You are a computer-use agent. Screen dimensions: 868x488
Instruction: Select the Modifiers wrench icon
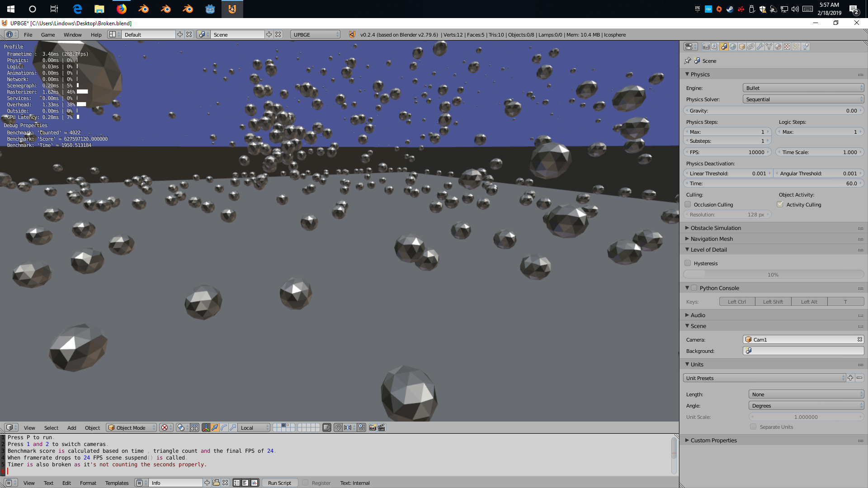coord(760,47)
